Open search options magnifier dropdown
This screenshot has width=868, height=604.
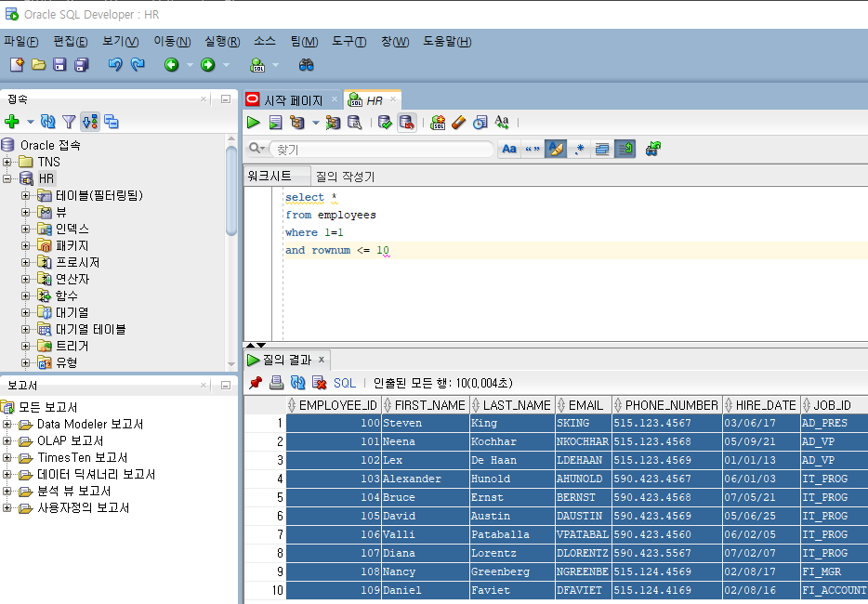pos(256,149)
